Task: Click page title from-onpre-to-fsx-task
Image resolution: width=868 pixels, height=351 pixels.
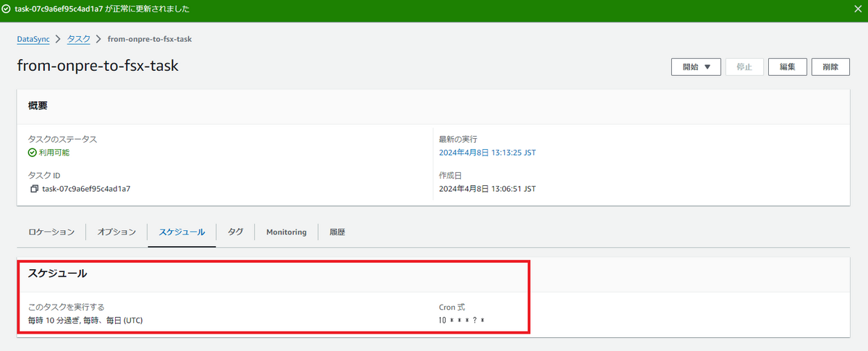Action: 98,66
